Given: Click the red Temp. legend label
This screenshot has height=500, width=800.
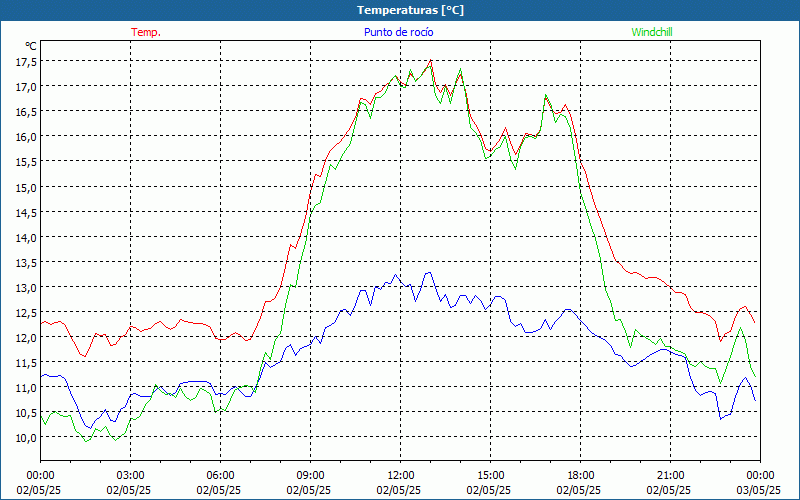Looking at the screenshot, I should (146, 32).
